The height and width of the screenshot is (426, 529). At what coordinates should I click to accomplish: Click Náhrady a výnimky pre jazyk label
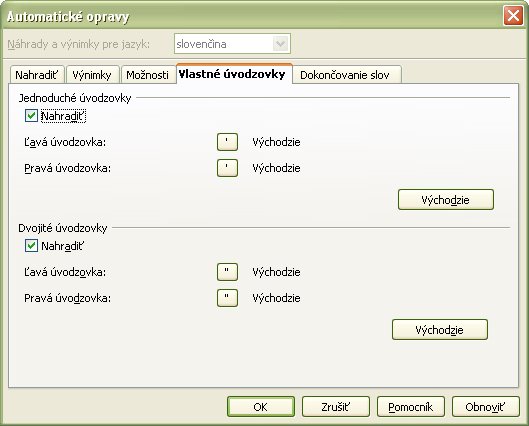coord(79,44)
